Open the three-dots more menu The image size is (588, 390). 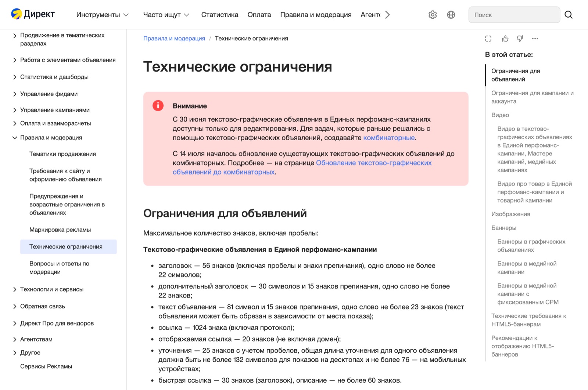tap(535, 39)
